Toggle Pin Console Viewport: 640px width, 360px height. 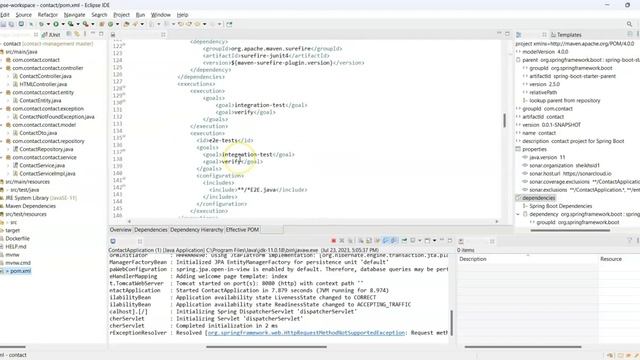[x=404, y=241]
